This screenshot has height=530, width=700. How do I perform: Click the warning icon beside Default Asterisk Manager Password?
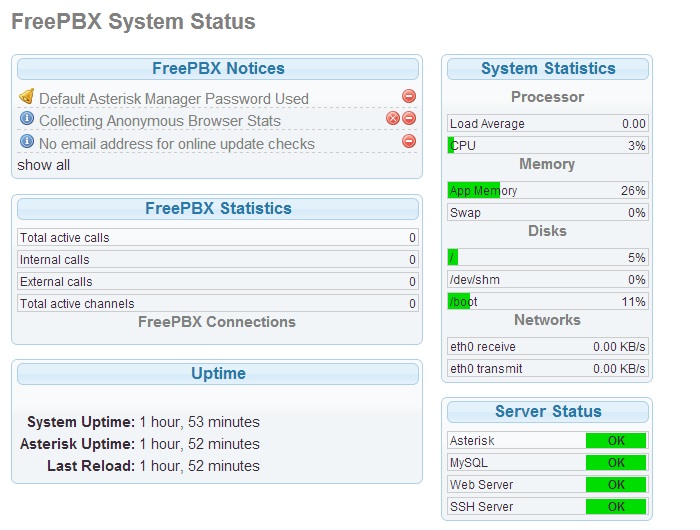[27, 97]
